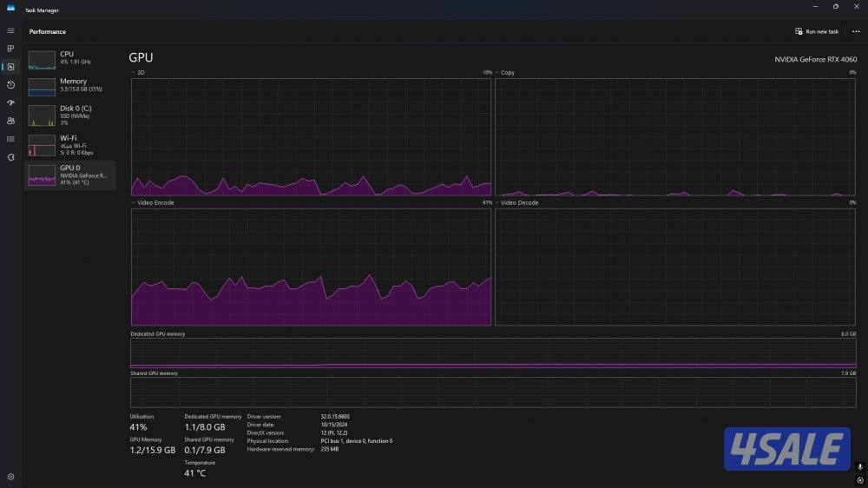Image resolution: width=868 pixels, height=488 pixels.
Task: View Wi-Fi network performance
Action: click(69, 143)
